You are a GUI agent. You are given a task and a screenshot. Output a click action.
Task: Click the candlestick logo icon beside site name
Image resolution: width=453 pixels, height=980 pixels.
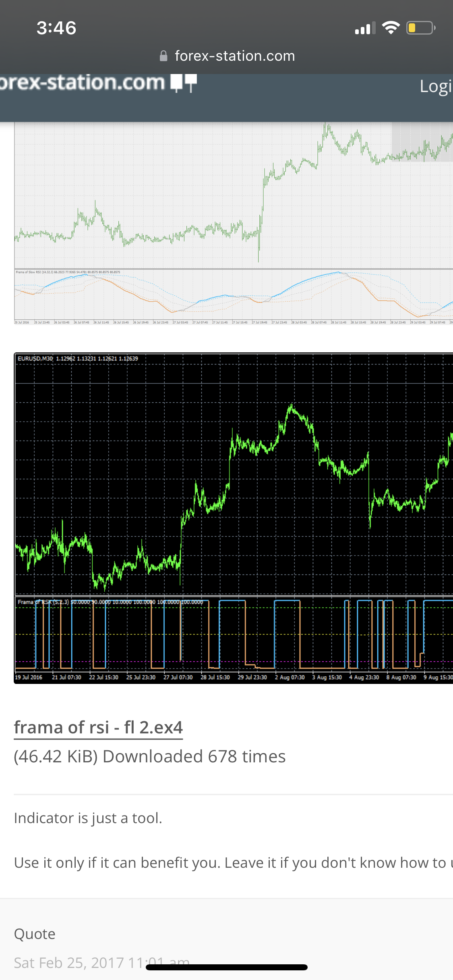(x=184, y=83)
